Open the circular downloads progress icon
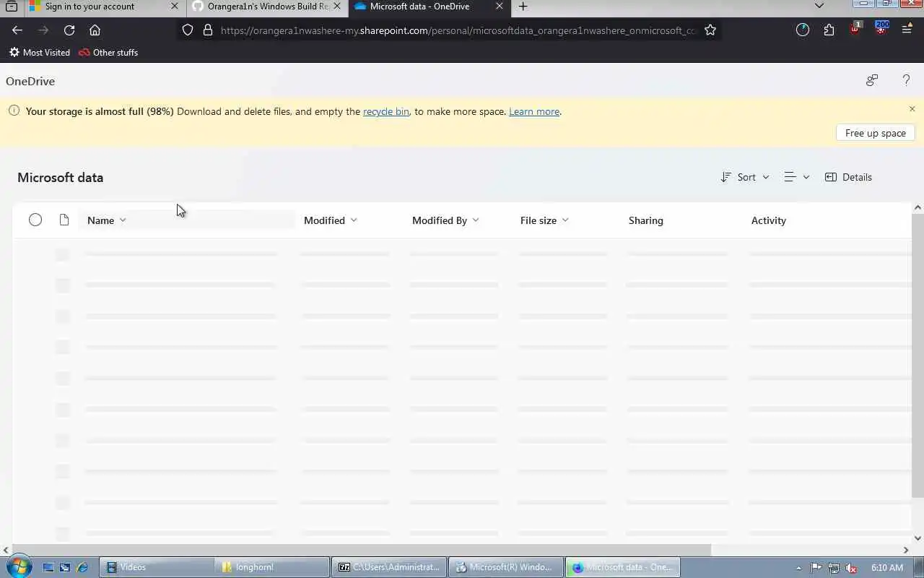Screen dimensions: 924x578 pyautogui.click(x=803, y=30)
